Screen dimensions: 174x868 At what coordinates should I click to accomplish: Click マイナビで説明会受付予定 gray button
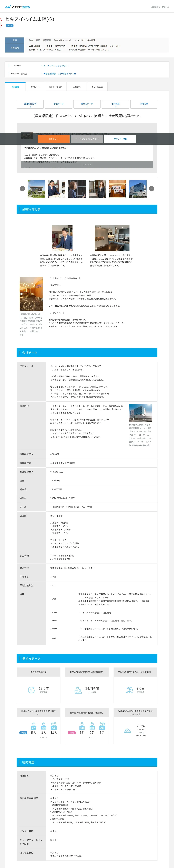87,139
